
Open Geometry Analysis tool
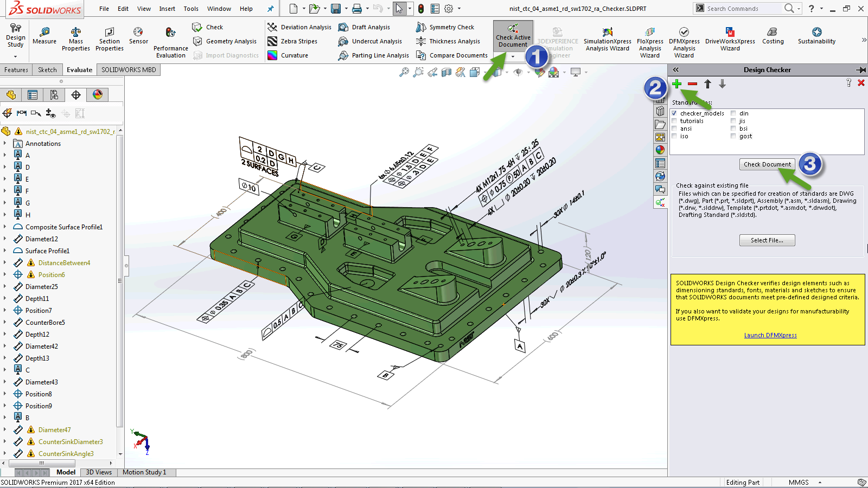[225, 41]
